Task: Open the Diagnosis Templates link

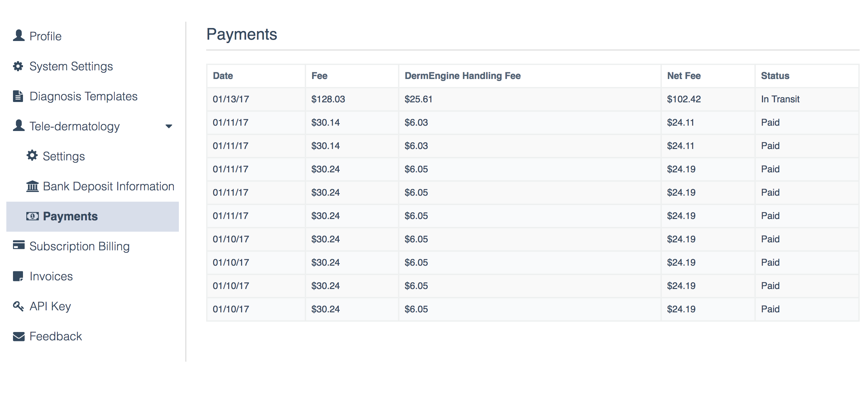Action: point(83,96)
